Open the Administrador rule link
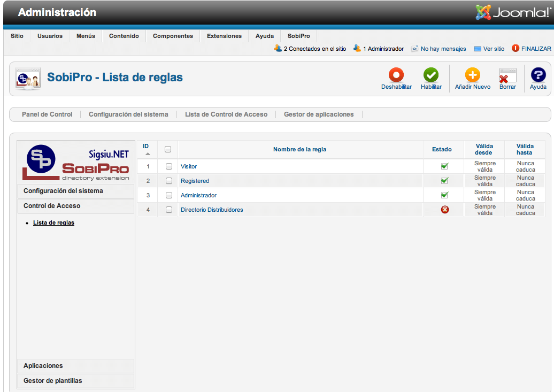 (198, 196)
